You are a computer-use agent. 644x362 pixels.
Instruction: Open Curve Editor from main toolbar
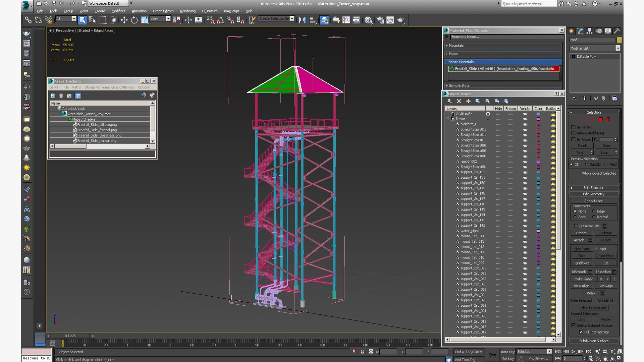[346, 20]
